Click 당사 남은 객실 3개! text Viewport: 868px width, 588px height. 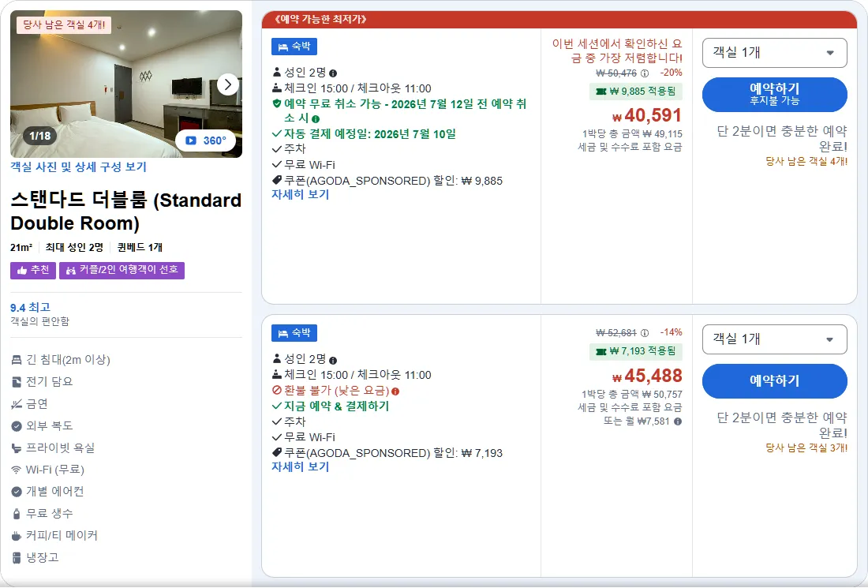point(806,448)
